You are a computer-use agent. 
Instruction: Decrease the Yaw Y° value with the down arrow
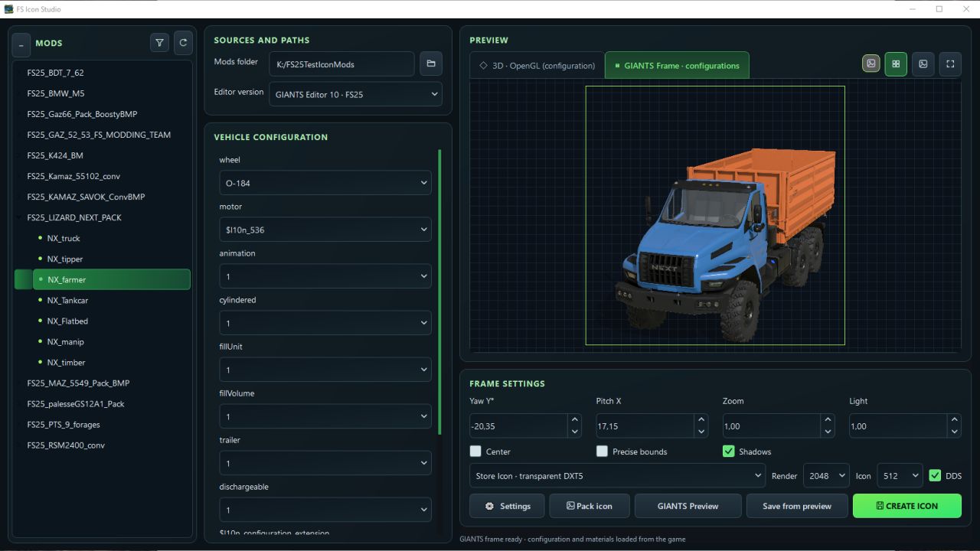574,432
